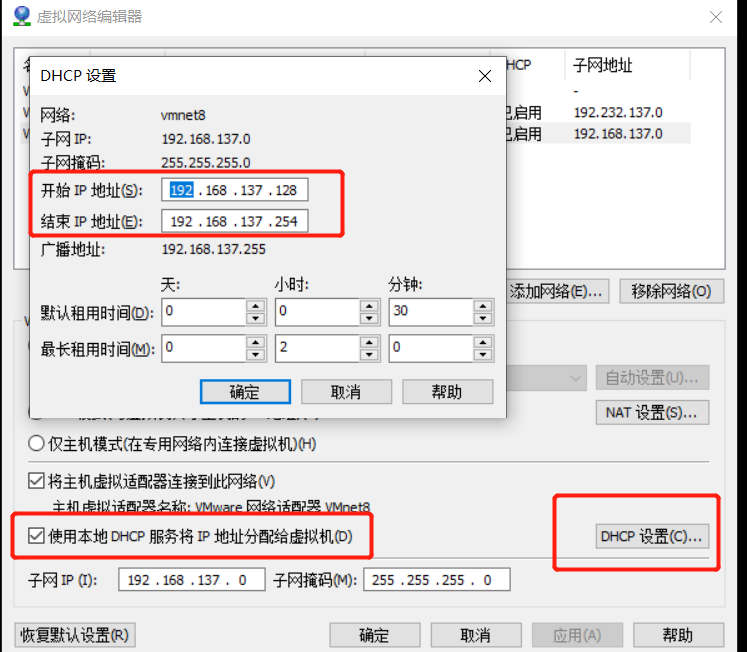
Task: Open NAT 设置(S)... button
Action: click(652, 412)
